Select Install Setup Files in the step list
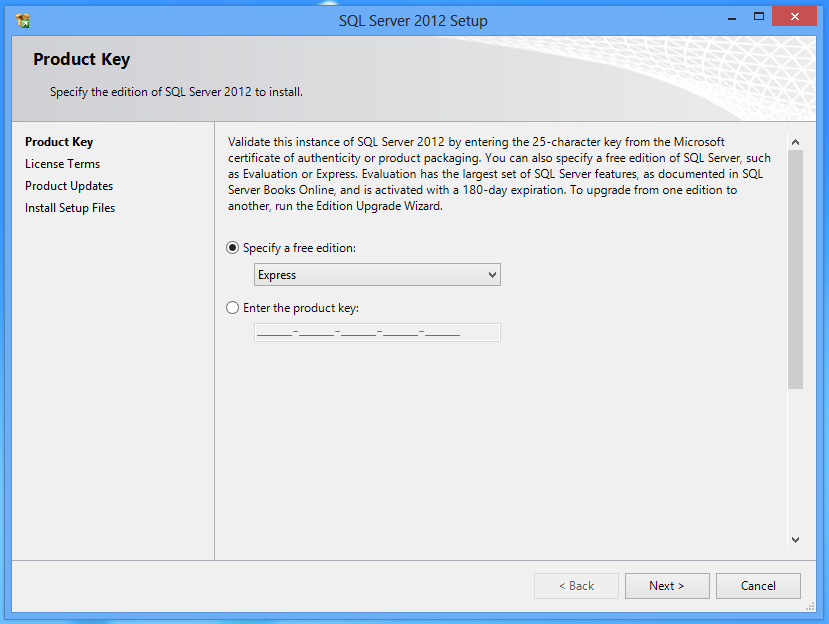The width and height of the screenshot is (829, 624). pos(70,208)
